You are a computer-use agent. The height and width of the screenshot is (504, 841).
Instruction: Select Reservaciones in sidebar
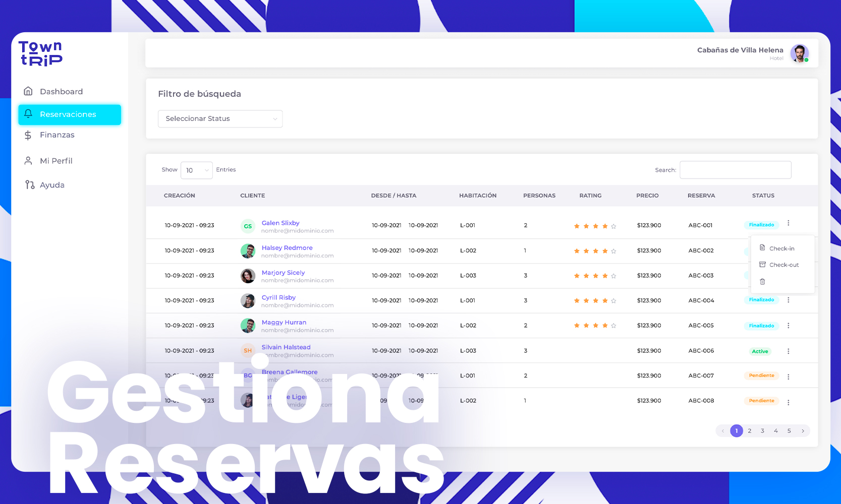pos(70,114)
